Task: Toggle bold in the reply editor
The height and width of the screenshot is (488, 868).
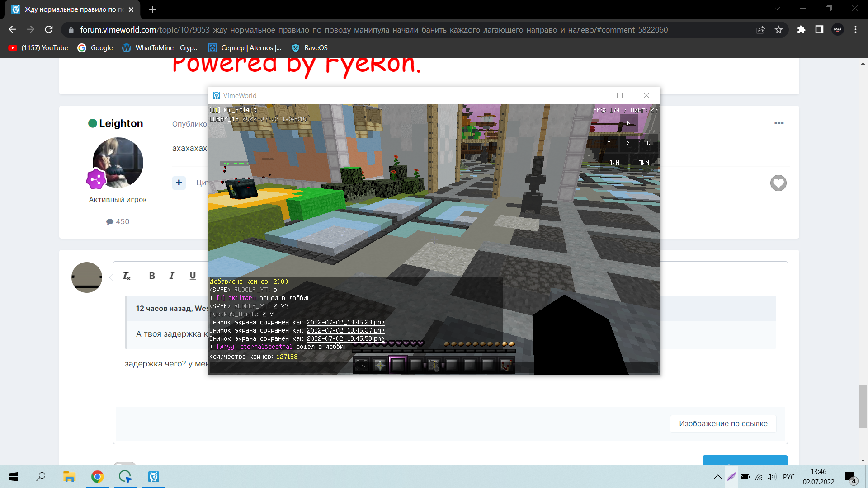Action: coord(152,276)
